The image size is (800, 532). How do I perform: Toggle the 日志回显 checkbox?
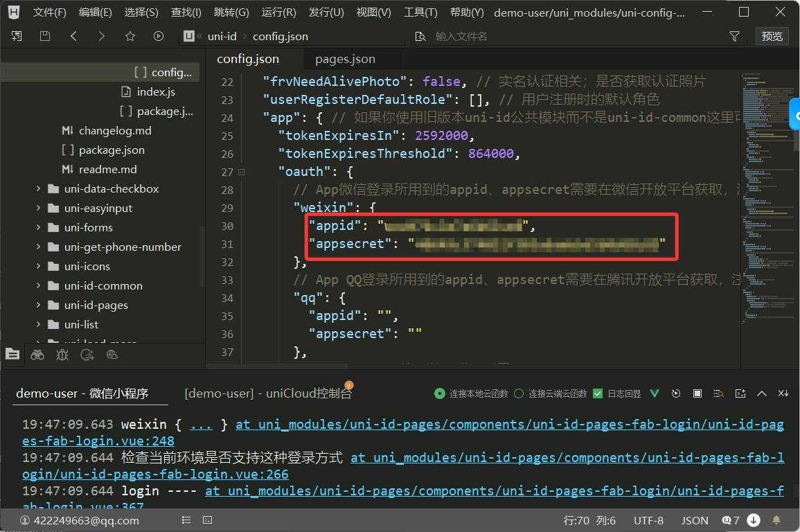tap(598, 393)
